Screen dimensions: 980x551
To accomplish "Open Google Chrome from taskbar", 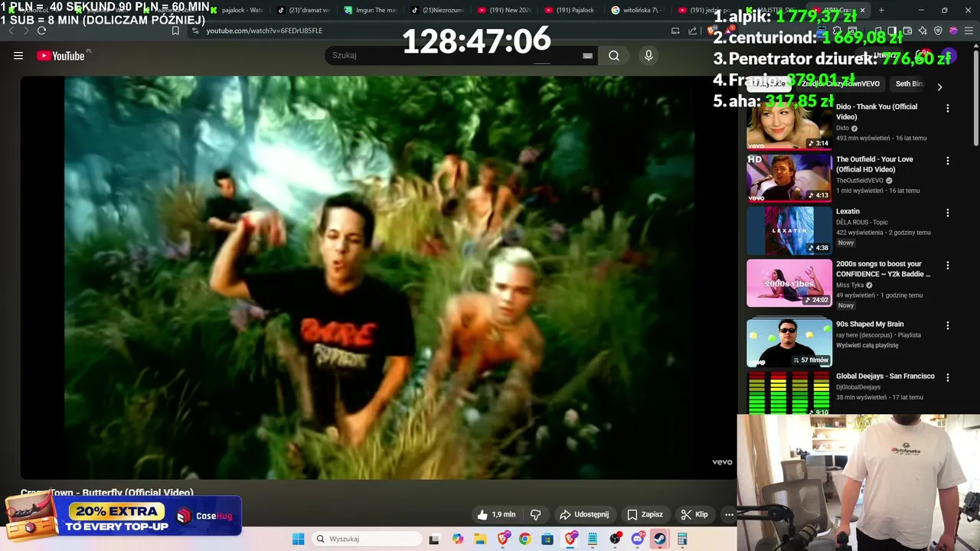I will [x=524, y=539].
